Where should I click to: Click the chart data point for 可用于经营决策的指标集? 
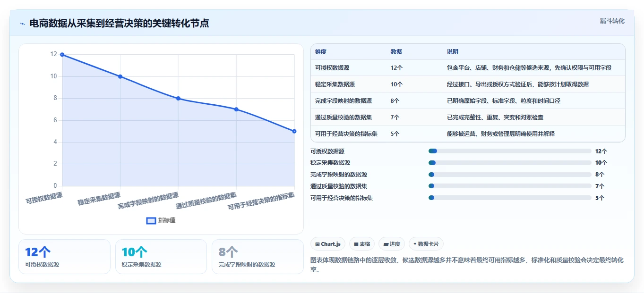pos(294,131)
